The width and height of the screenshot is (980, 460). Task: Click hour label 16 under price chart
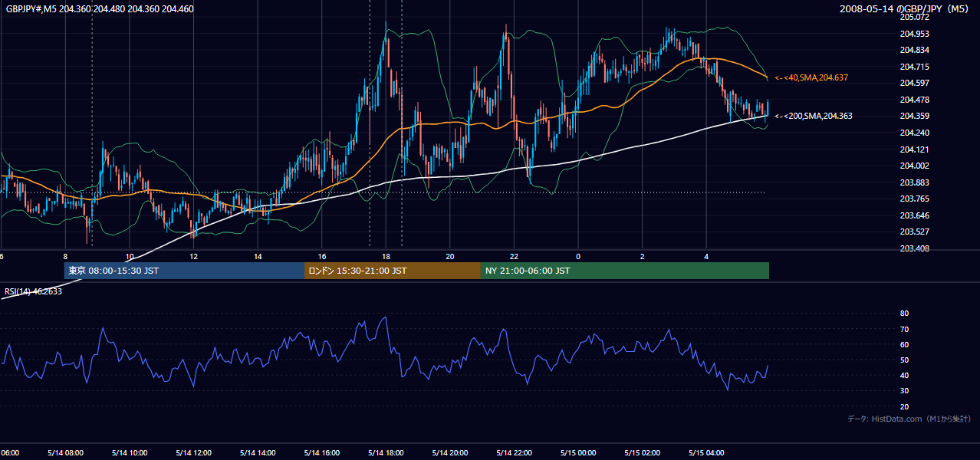[322, 256]
